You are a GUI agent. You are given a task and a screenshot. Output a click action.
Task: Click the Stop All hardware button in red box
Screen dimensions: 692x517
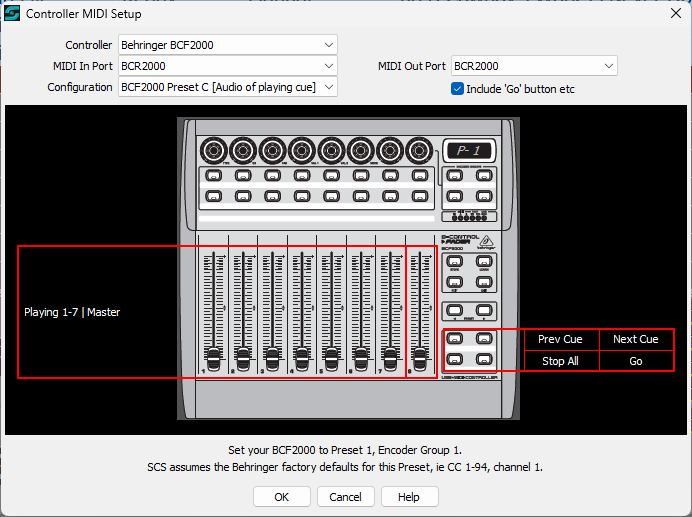coord(455,359)
